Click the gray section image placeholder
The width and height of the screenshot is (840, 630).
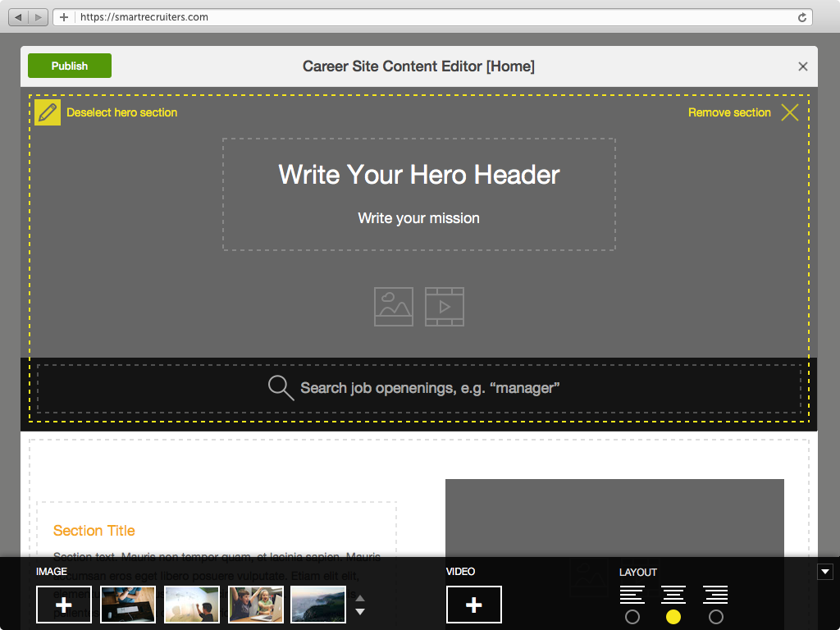[614, 518]
